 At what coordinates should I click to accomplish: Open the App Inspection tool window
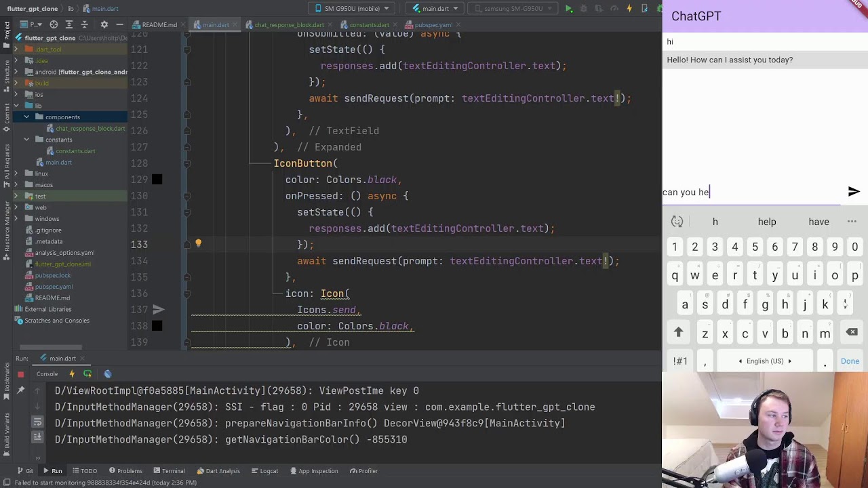(313, 471)
